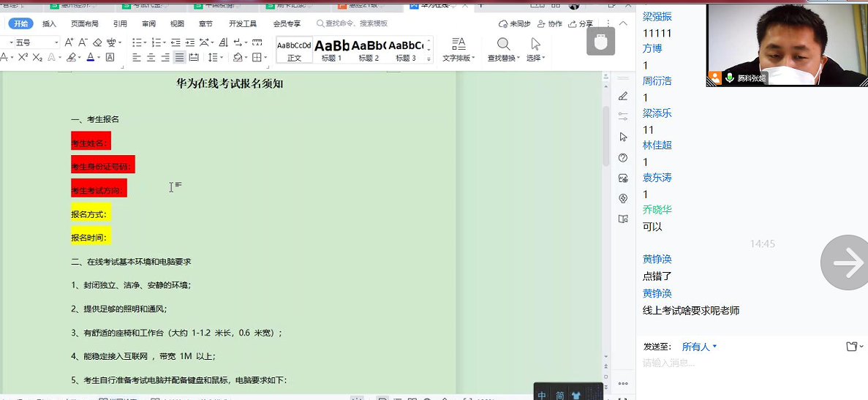Click the 查找命令、搜索模板 search box

pyautogui.click(x=352, y=24)
